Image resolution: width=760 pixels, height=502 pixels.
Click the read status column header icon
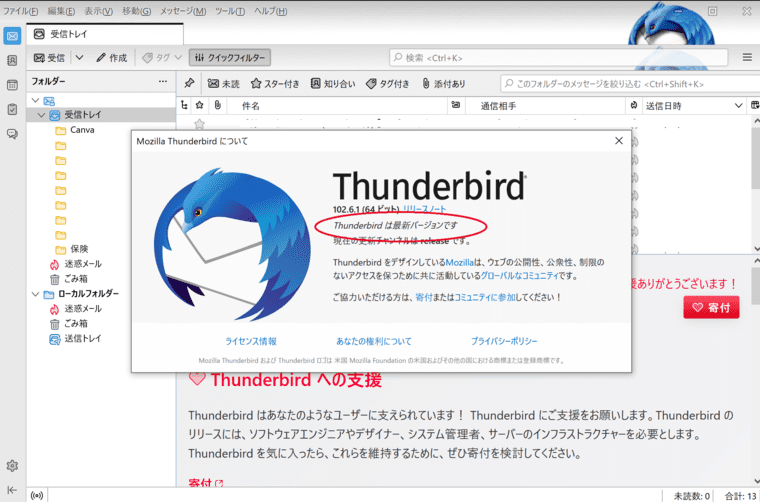tap(456, 105)
